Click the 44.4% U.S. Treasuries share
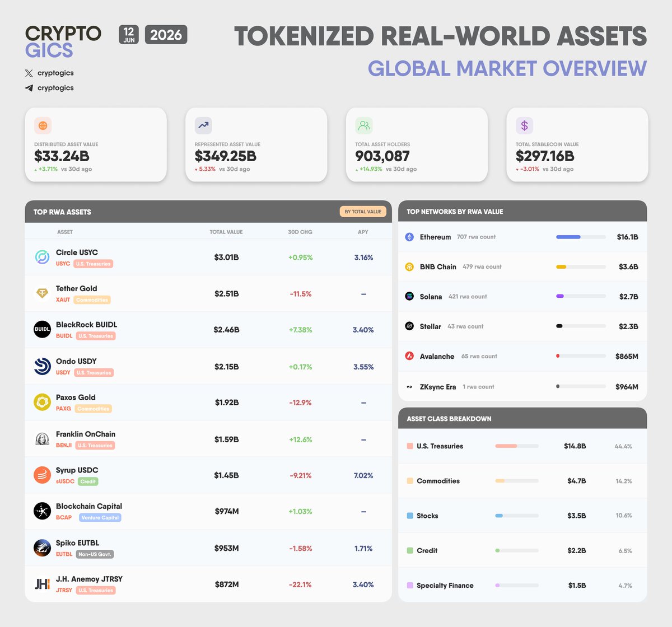Viewport: 672px width, 627px height. (623, 446)
